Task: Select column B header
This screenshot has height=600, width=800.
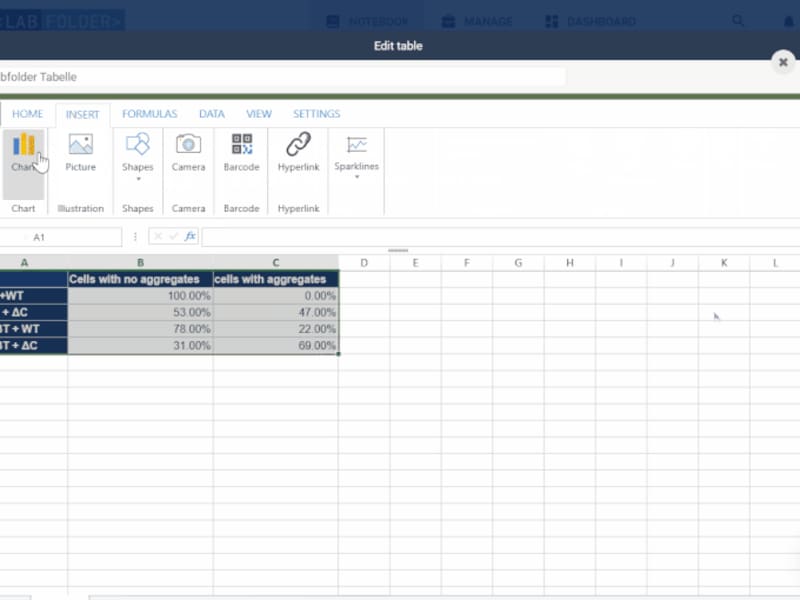Action: coord(140,263)
